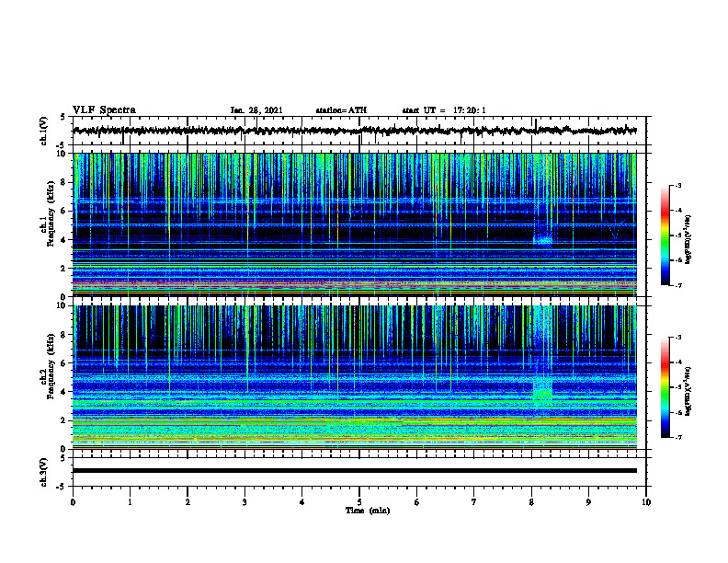Click the "ch.3(V)" axis label

[43, 473]
